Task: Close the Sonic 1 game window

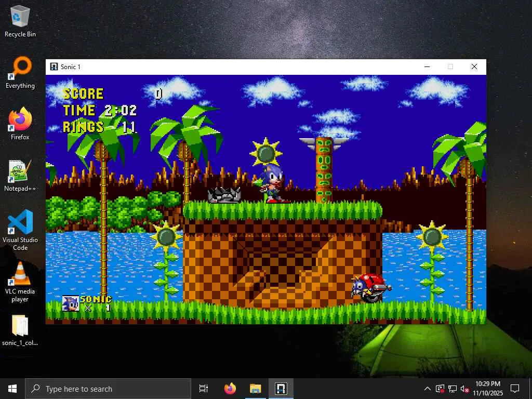Action: (474, 67)
